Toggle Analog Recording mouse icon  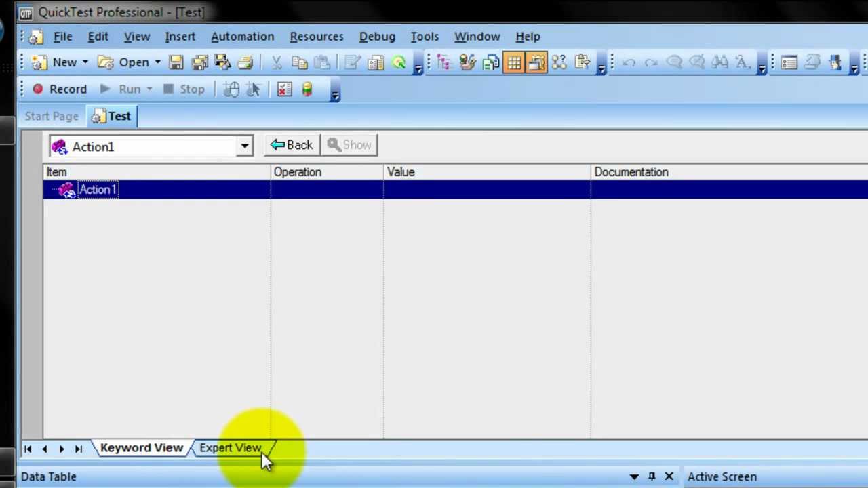click(x=231, y=89)
